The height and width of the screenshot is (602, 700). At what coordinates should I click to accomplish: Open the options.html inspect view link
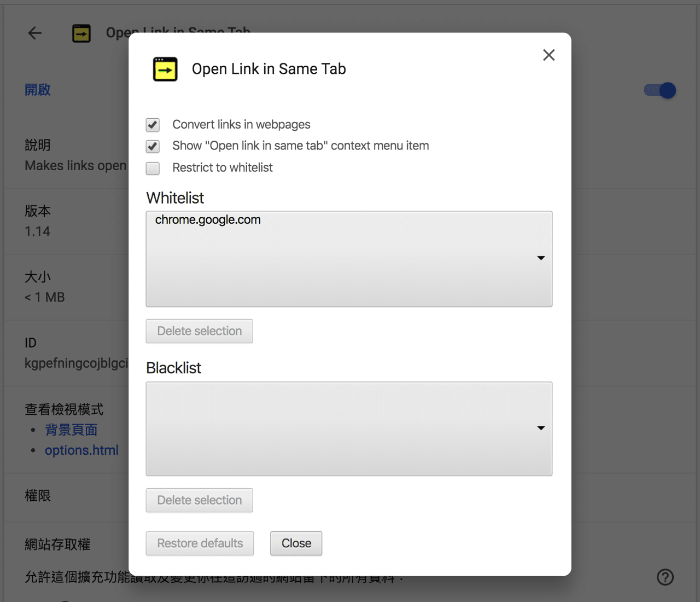click(81, 450)
